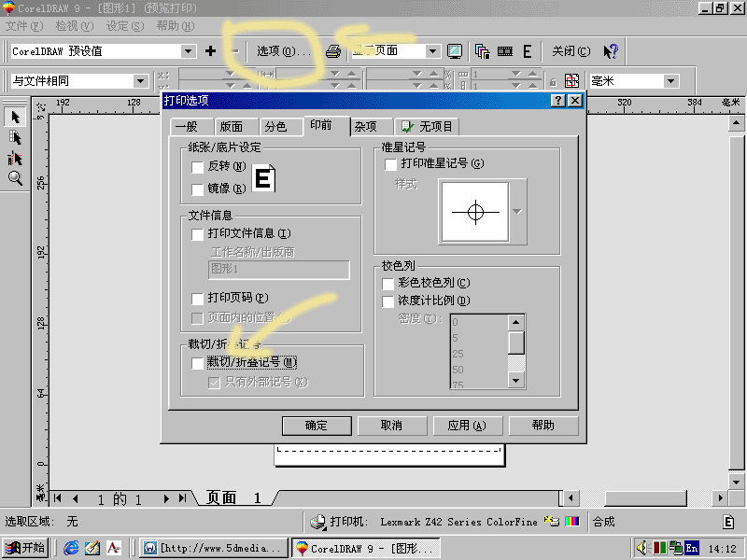The width and height of the screenshot is (747, 560).
Task: Toggle mirror E icon in toolbar
Action: [x=527, y=51]
